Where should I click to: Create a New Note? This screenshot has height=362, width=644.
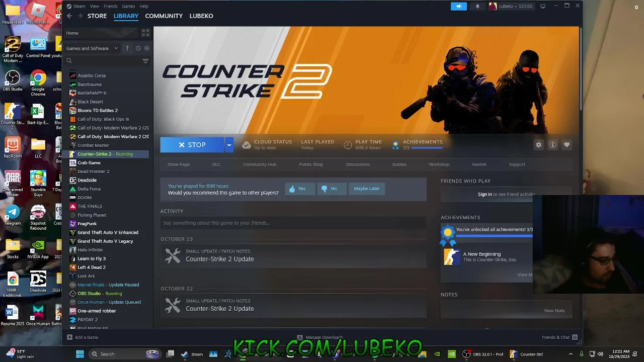[554, 311]
